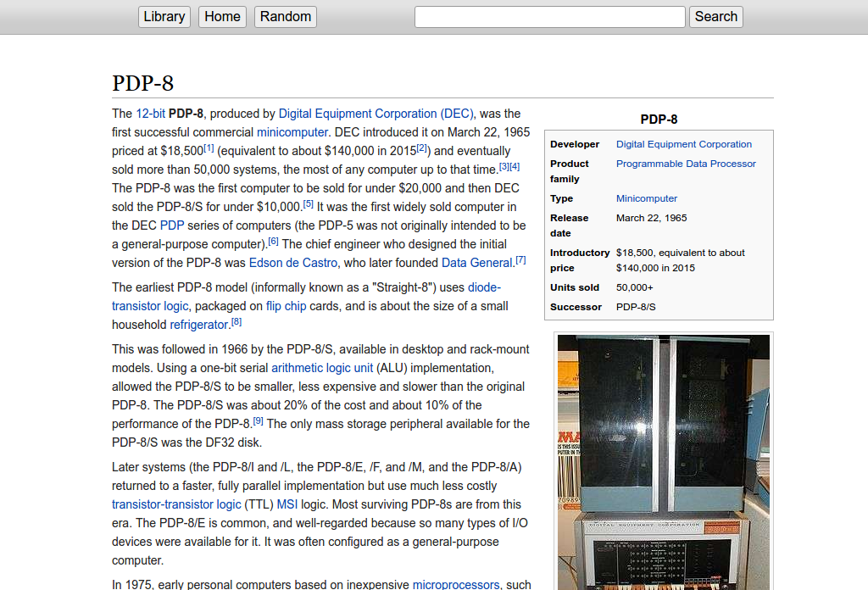Click the PDP-8 computer photo
Image resolution: width=868 pixels, height=590 pixels.
coord(663,462)
